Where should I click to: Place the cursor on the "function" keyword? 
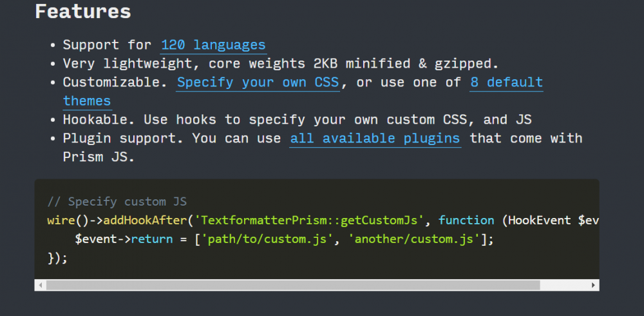coord(466,221)
